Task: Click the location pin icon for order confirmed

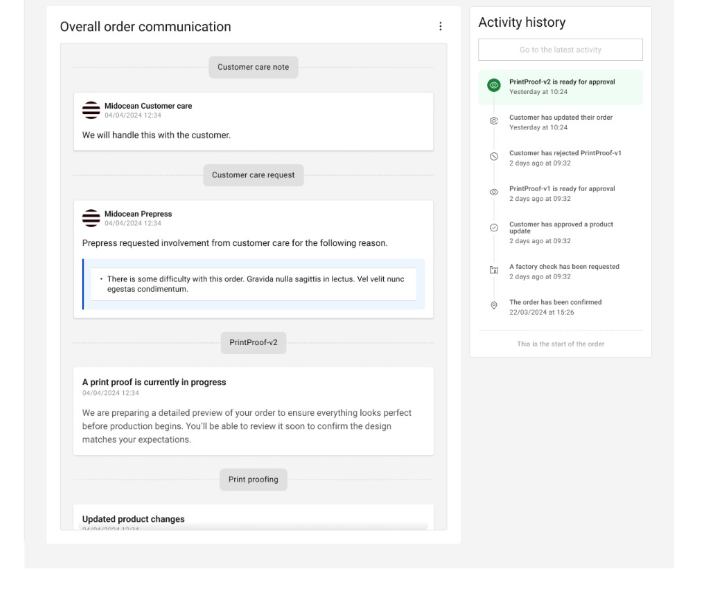Action: pyautogui.click(x=494, y=306)
